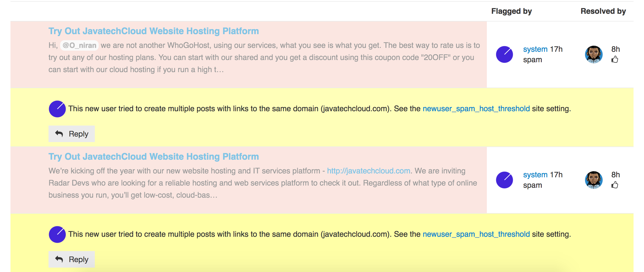The width and height of the screenshot is (644, 272).
Task: Click '17h' timestamp in second flagged row
Action: pos(556,175)
